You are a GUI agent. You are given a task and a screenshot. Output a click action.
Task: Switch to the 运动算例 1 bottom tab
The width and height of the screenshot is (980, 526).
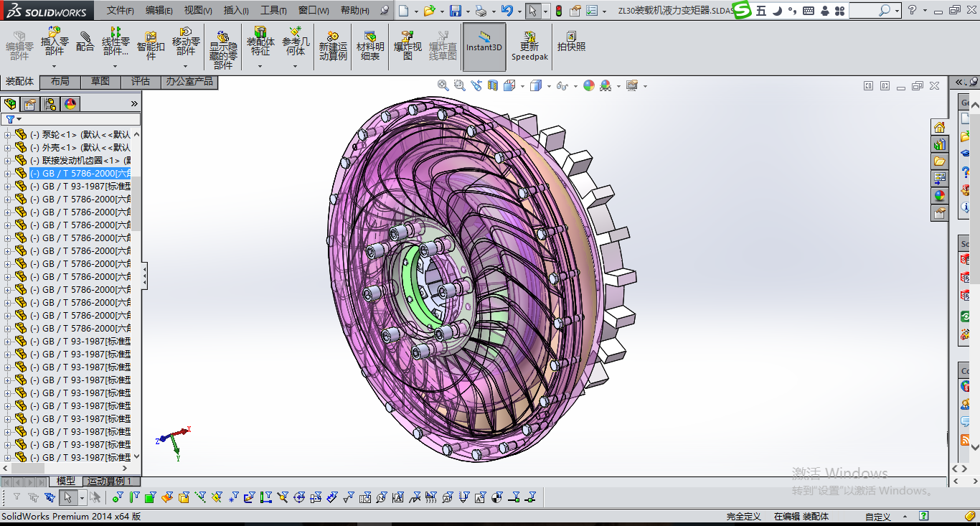coord(110,481)
